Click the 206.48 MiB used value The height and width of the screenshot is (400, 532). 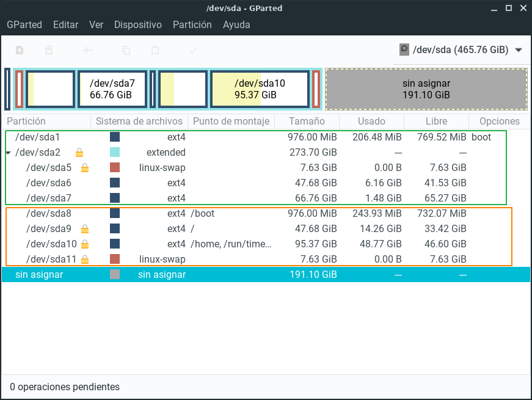pyautogui.click(x=377, y=137)
